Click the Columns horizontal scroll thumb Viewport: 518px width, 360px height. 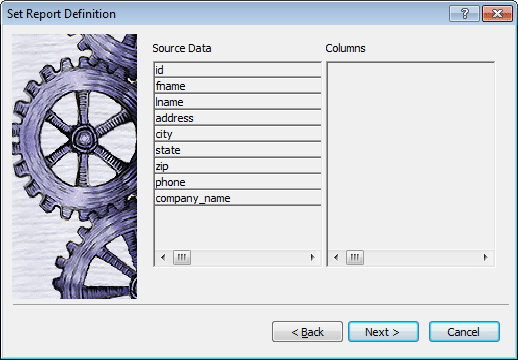355,257
